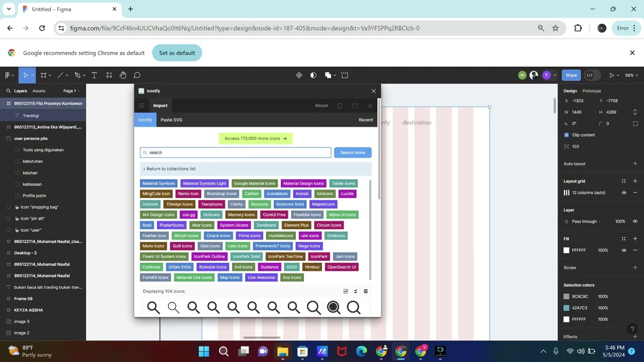Click independent corners icon
Viewport: 644px width, 362px height.
click(x=635, y=123)
